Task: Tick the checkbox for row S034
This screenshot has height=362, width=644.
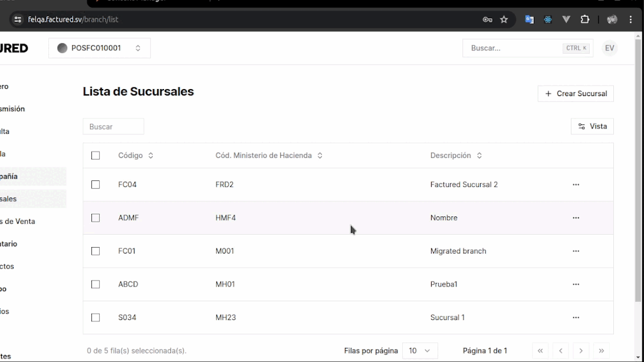Action: point(96,318)
